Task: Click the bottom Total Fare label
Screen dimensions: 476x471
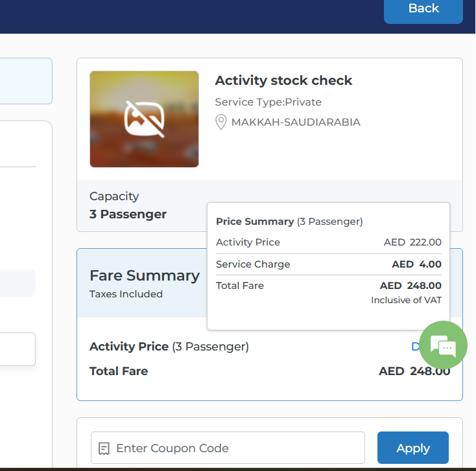Action: pos(119,371)
